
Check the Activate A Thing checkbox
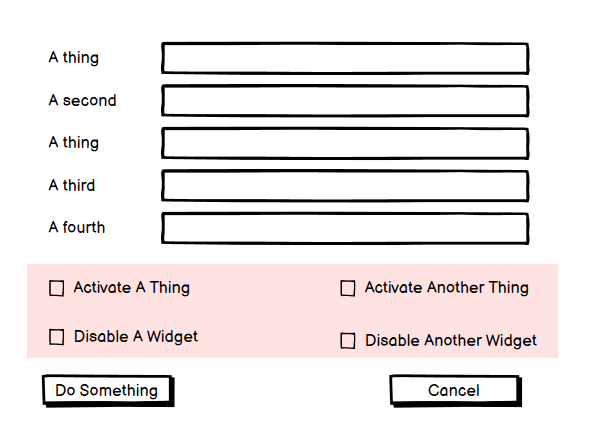click(x=57, y=288)
